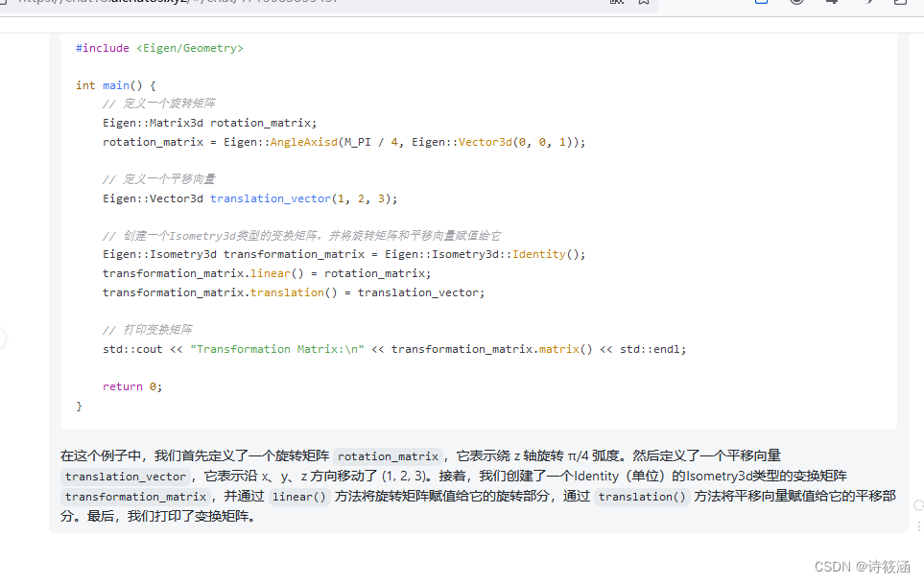
Task: Click the comment '// 定义一个旋转矩阵'
Action: (x=158, y=104)
